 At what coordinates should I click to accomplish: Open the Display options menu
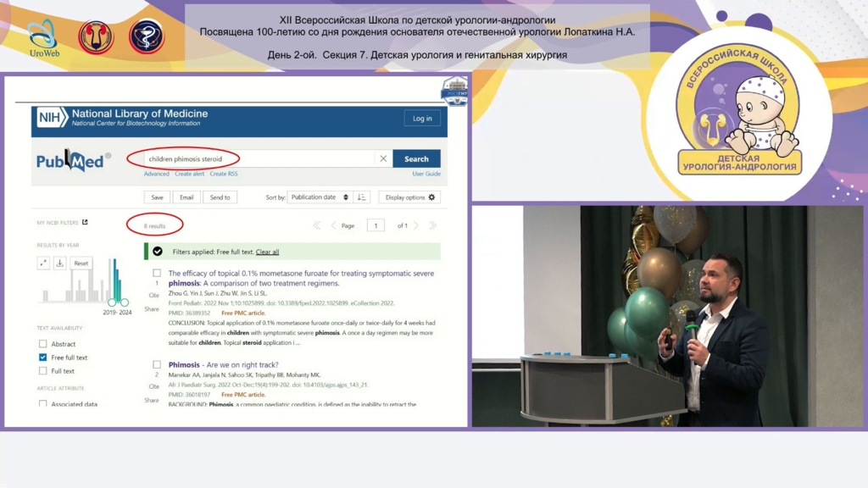(409, 197)
